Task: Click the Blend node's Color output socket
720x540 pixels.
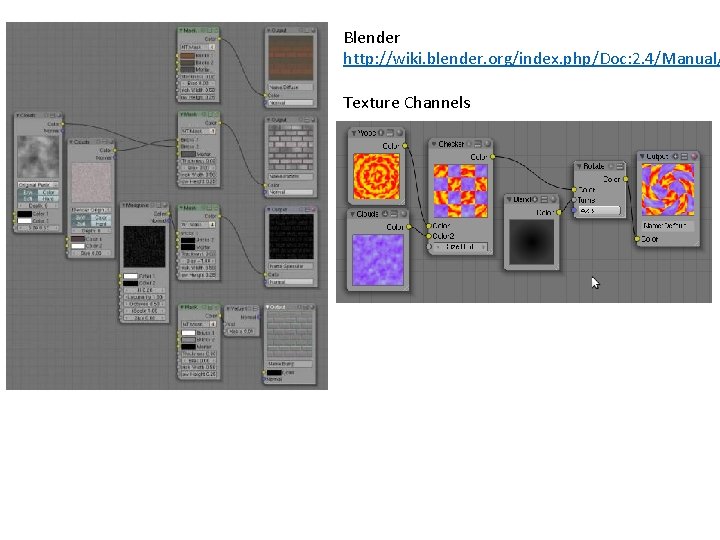Action: 558,212
